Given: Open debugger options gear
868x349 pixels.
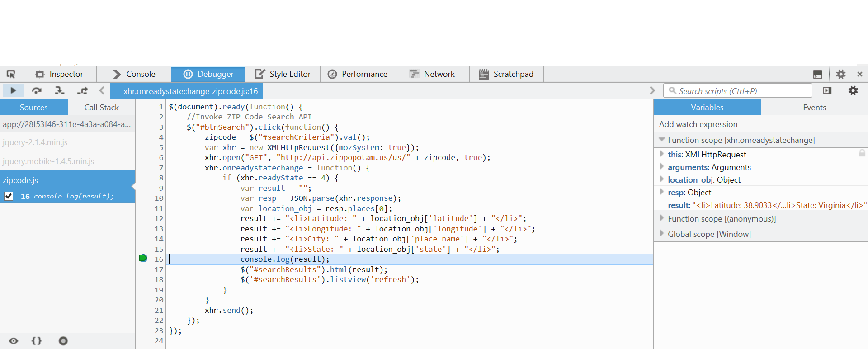Looking at the screenshot, I should (853, 91).
